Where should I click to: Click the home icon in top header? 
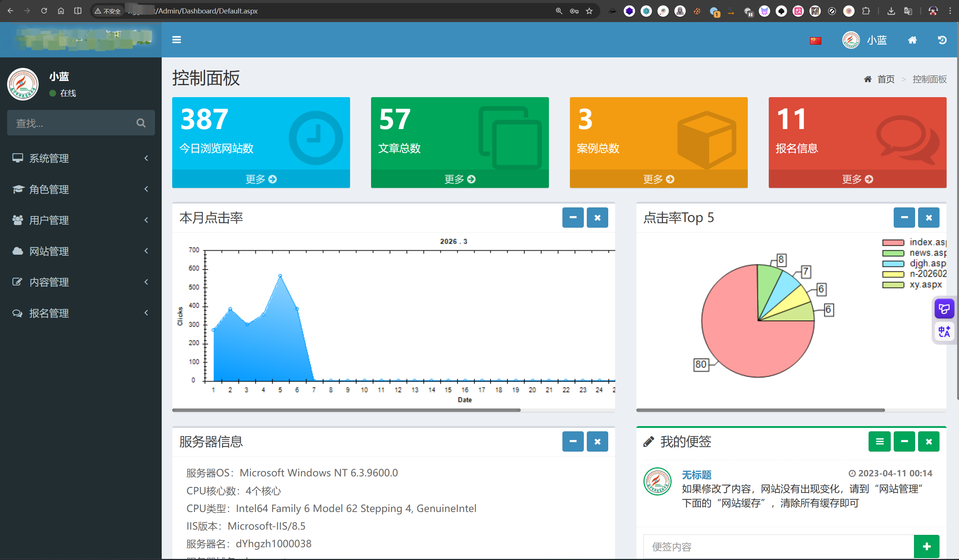pos(912,40)
